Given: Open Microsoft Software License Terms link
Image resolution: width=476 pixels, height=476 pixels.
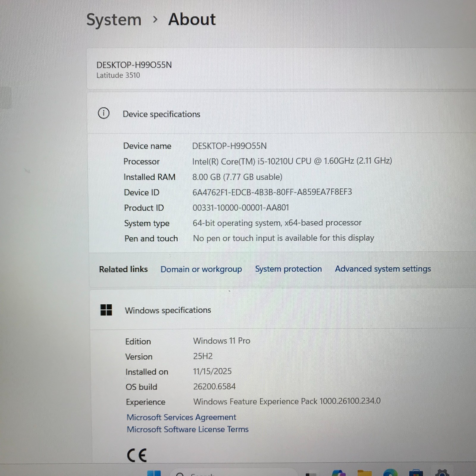Looking at the screenshot, I should 187,429.
